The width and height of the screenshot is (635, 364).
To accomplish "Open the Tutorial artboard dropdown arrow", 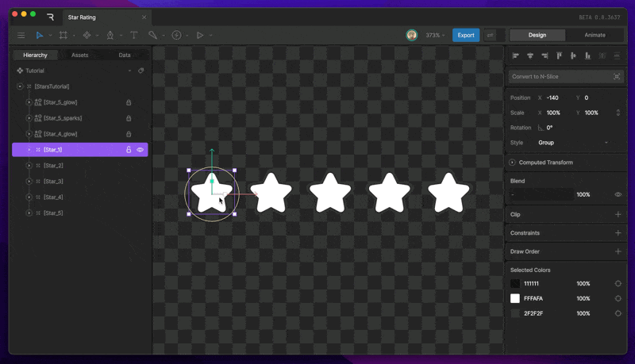I will [129, 71].
